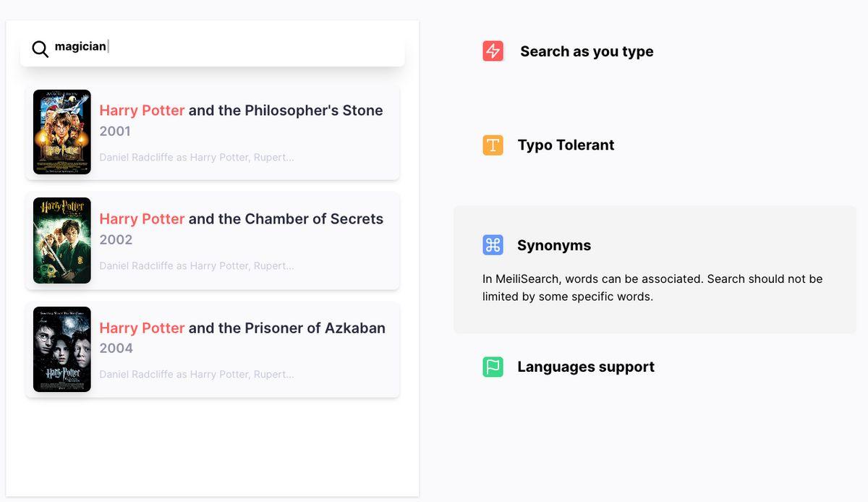
Task: Click the 2001 release year text
Action: point(115,131)
